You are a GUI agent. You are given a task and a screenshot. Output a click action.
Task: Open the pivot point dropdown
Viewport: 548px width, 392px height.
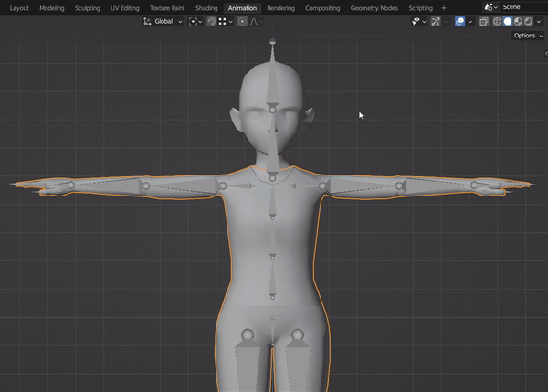pyautogui.click(x=195, y=21)
